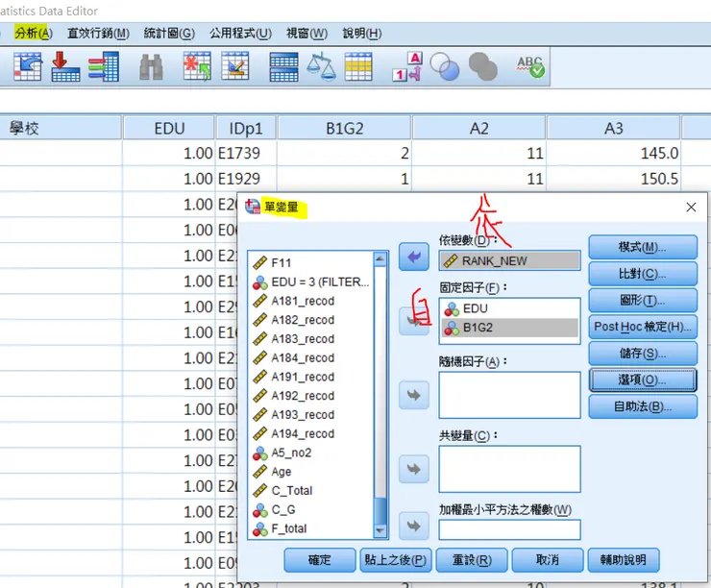The height and width of the screenshot is (588, 711).
Task: Click the arrow button beside 共變量 box
Action: coord(413,469)
